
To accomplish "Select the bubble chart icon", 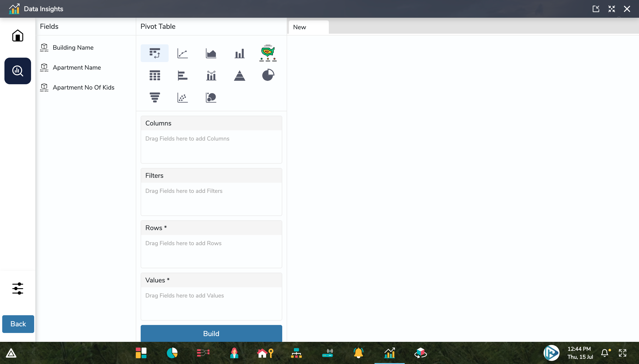I will coord(211,97).
